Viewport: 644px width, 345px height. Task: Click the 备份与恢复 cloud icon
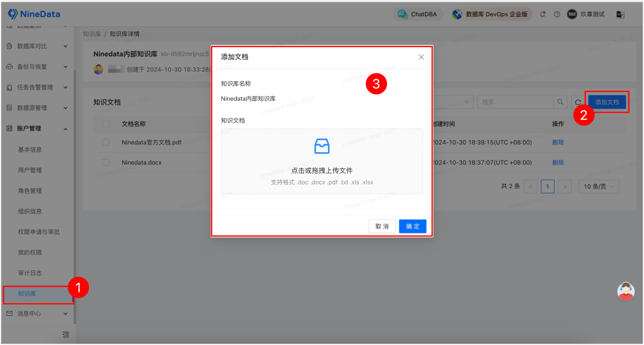tap(10, 67)
